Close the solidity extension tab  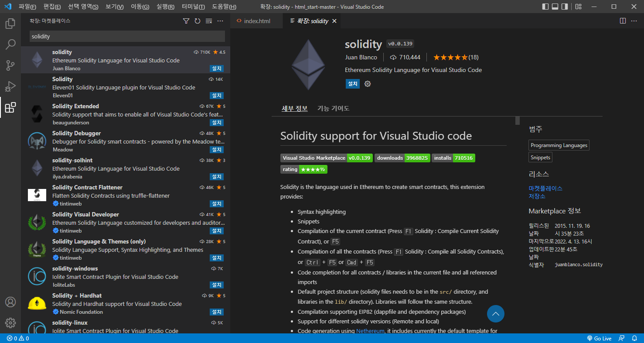click(x=334, y=21)
